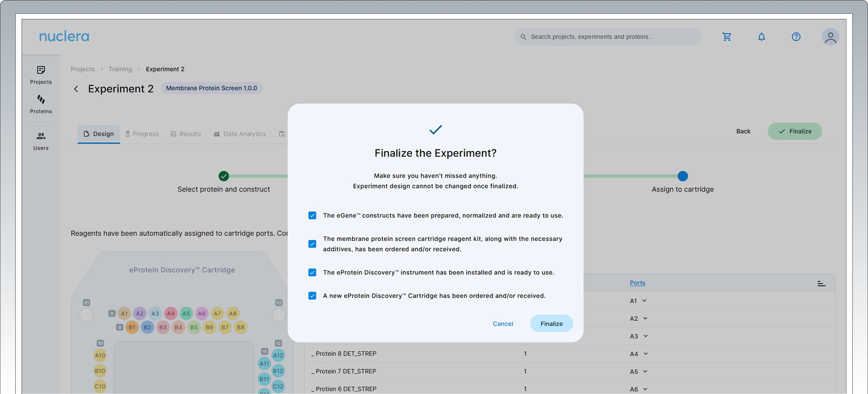The width and height of the screenshot is (868, 394).
Task: Cancel the finalize dialog
Action: [x=503, y=324]
